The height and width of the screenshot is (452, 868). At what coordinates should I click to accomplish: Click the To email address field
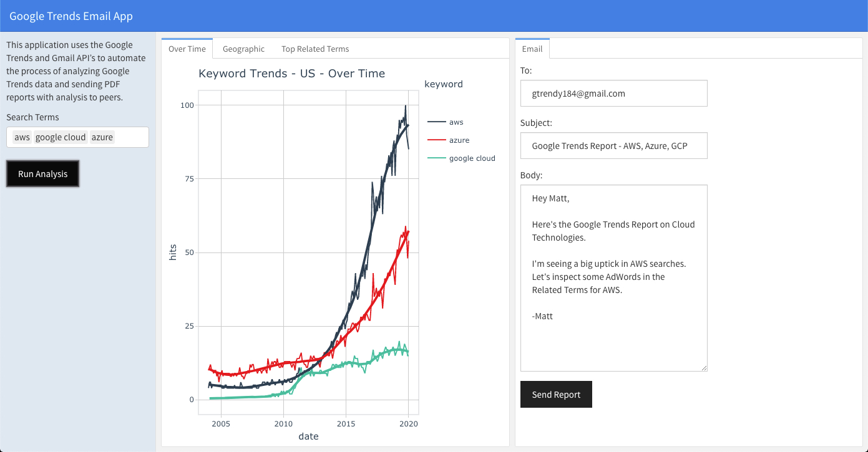pyautogui.click(x=614, y=94)
